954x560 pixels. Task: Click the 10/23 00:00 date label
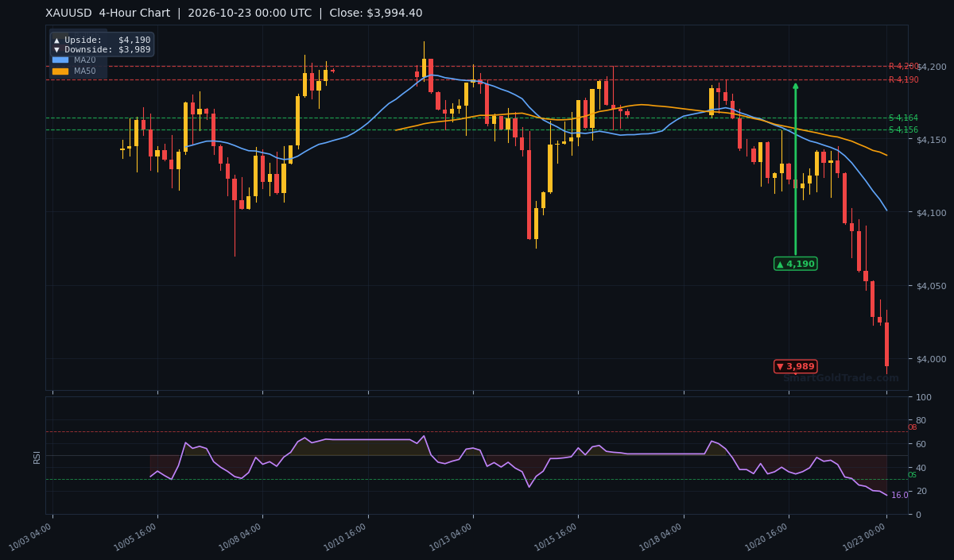point(865,537)
